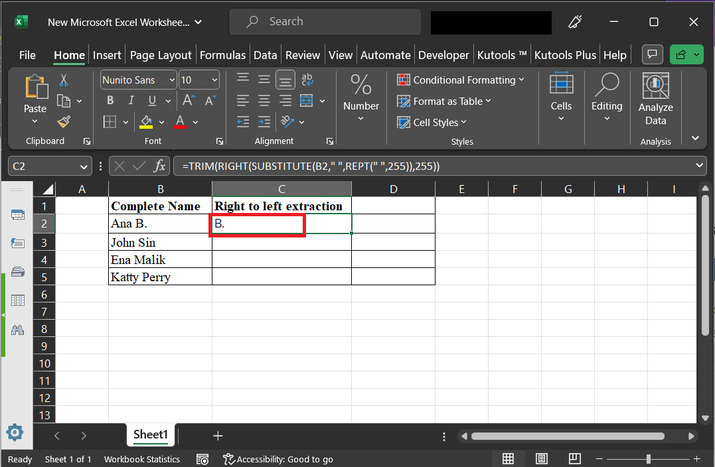Toggle Bold formatting

[x=108, y=101]
